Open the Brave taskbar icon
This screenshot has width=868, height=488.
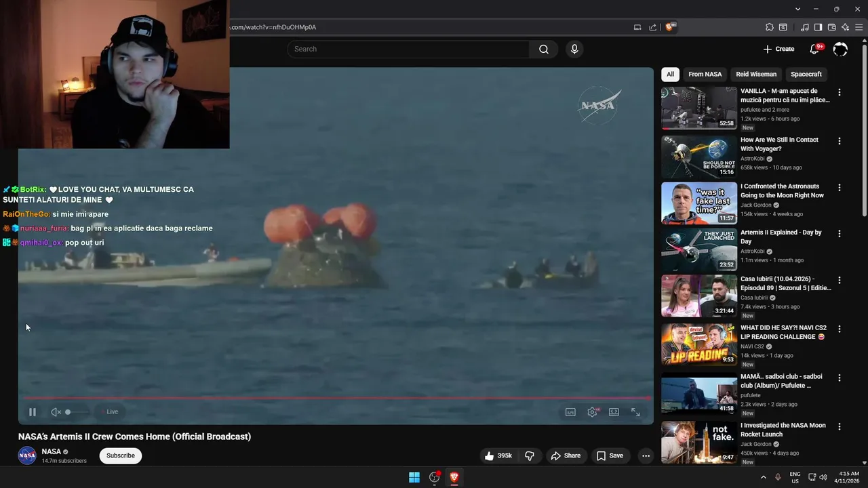(x=454, y=477)
